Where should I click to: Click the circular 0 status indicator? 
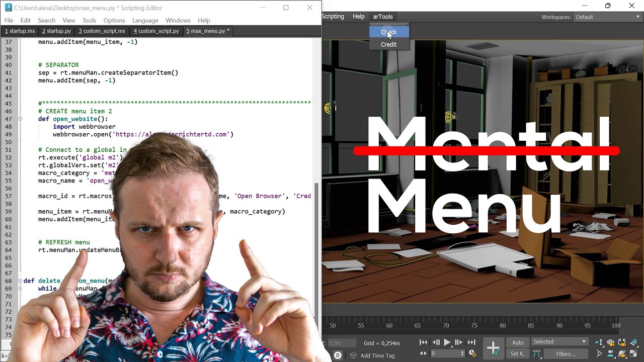pyautogui.click(x=338, y=355)
